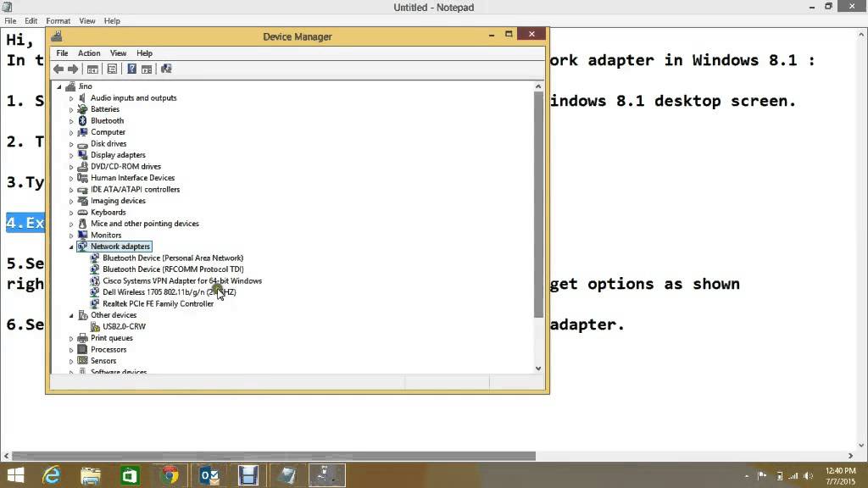Screen dimensions: 868x488
Task: Click Show/Hide Console Tree toolbar icon
Action: (92, 69)
